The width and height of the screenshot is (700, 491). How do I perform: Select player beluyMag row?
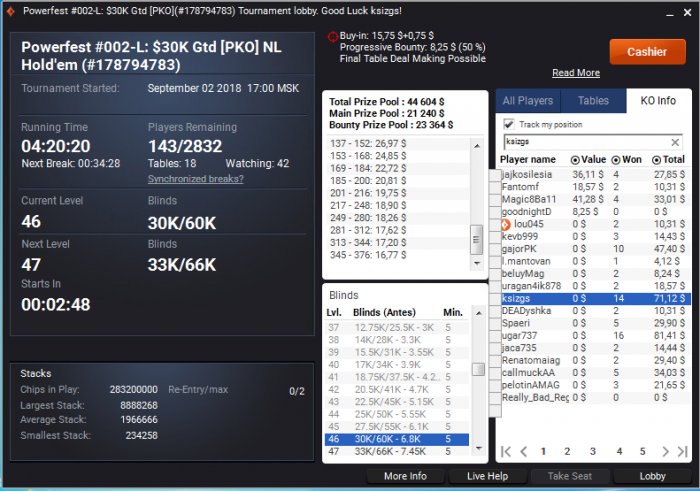[596, 274]
